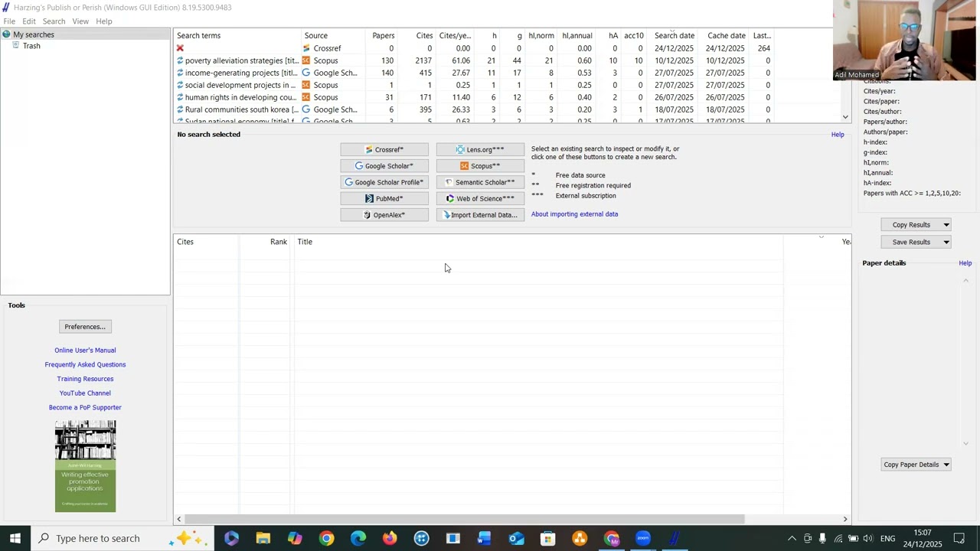Open YouTube Channel link
This screenshot has height=551, width=980.
[x=85, y=393]
